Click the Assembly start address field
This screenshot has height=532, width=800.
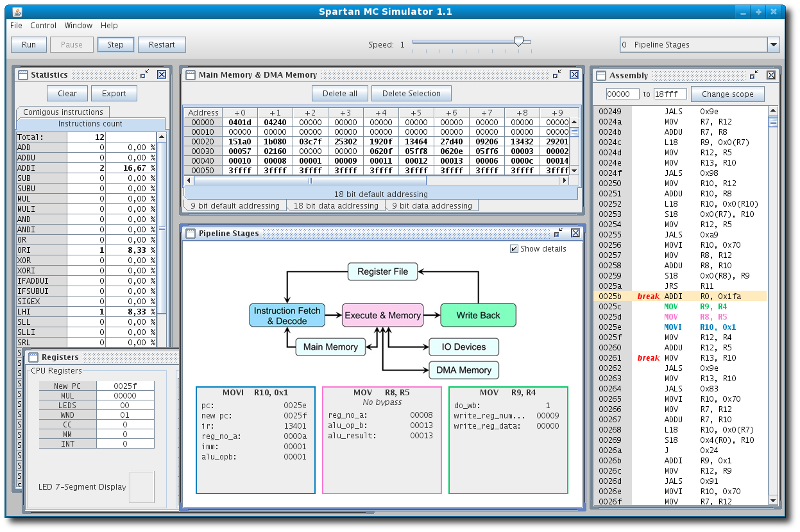pyautogui.click(x=622, y=94)
